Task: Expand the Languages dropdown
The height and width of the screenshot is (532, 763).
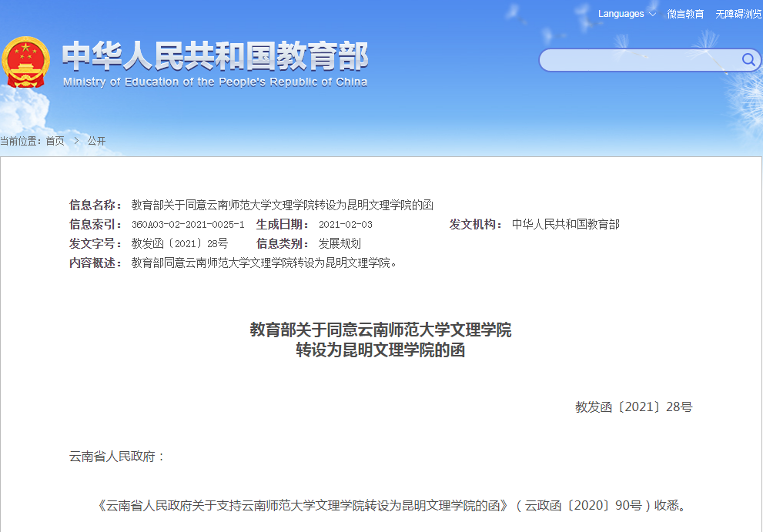Action: coord(620,13)
